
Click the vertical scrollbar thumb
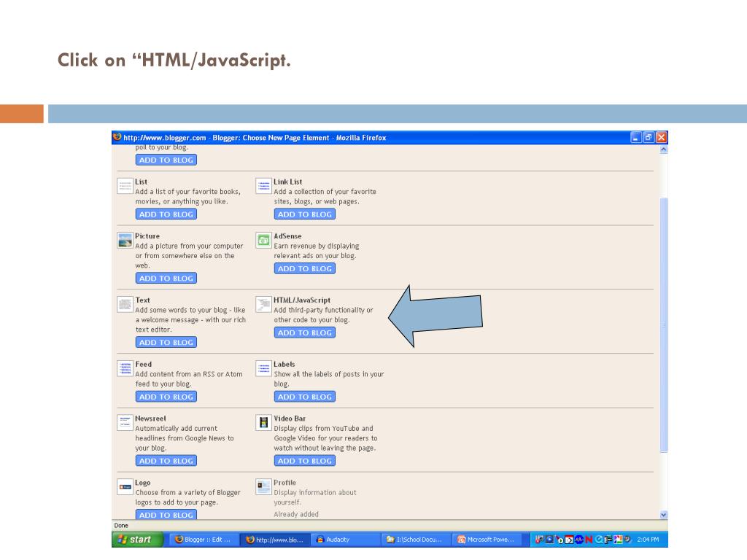click(x=664, y=324)
